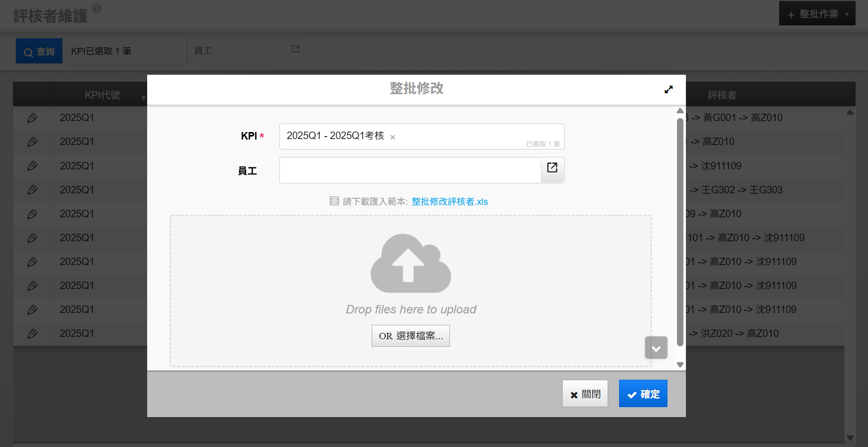This screenshot has height=447, width=868.
Task: Click the 員工 input field in dialog
Action: (x=410, y=170)
